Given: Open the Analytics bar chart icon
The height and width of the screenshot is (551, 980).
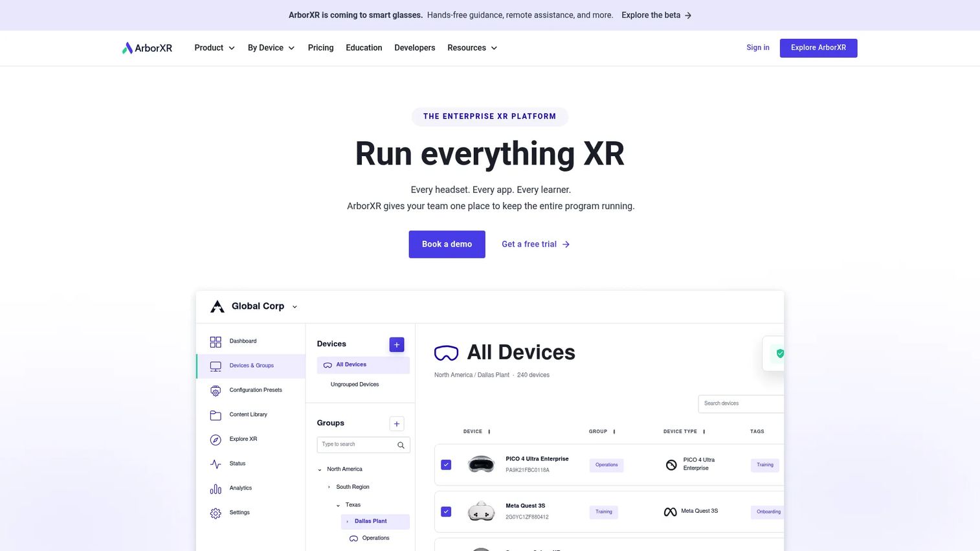Looking at the screenshot, I should click(216, 489).
